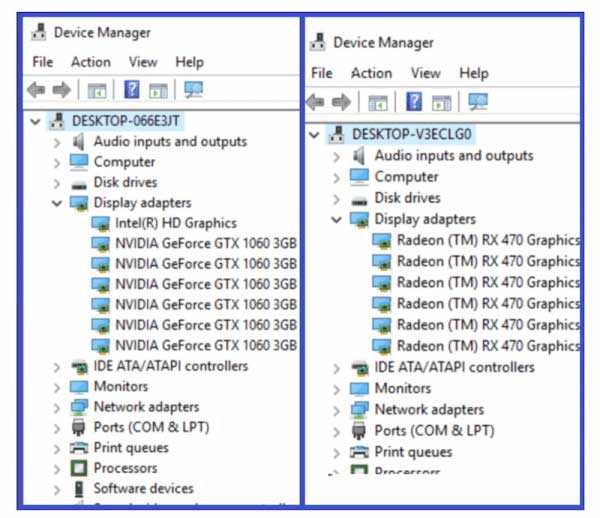Click Print queues printer icon, left window
Image resolution: width=600 pixels, height=518 pixels.
click(x=79, y=448)
